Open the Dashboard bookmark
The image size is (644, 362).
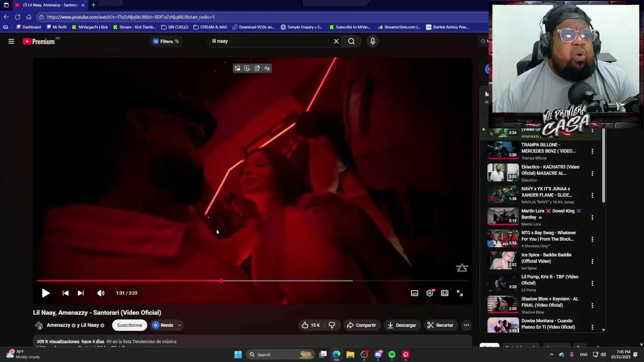coord(29,27)
